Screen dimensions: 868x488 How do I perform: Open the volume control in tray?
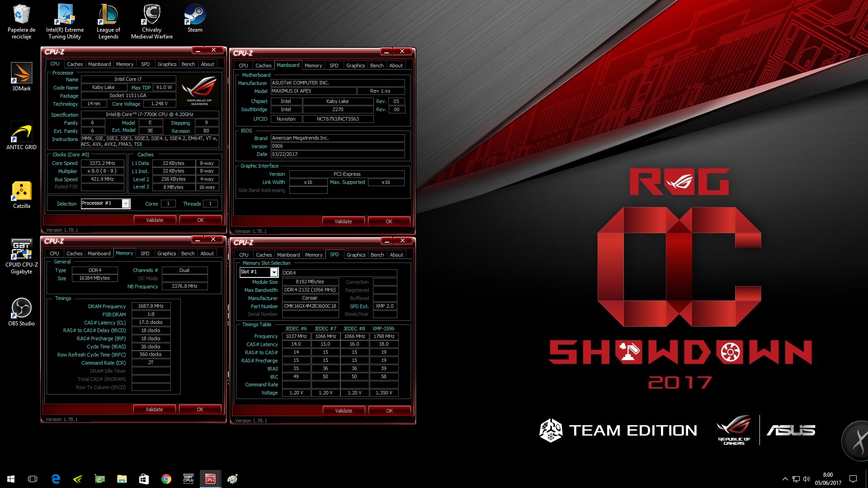807,479
